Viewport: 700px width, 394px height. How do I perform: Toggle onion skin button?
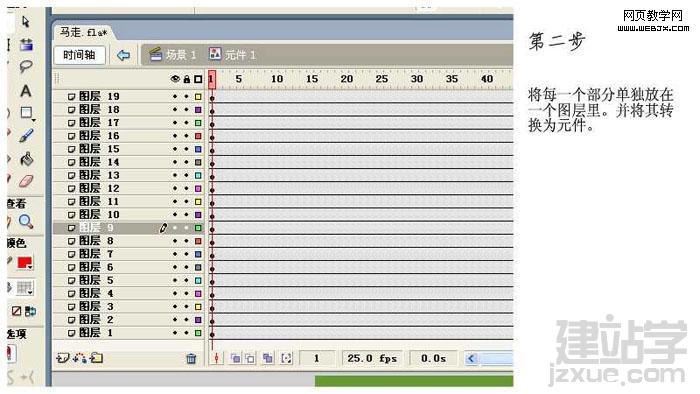[x=235, y=358]
